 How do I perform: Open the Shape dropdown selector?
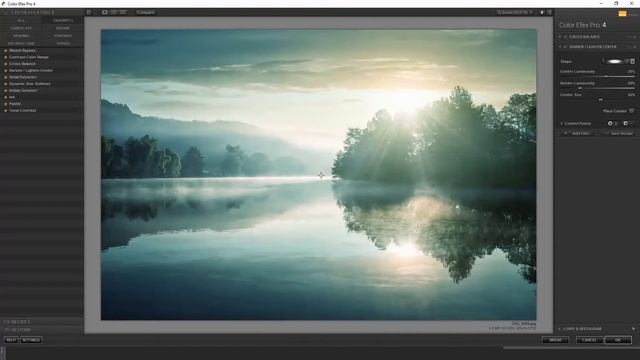coord(632,61)
